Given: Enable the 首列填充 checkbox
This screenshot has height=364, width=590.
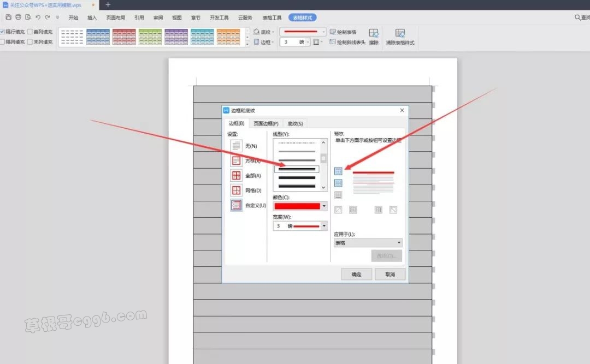Looking at the screenshot, I should pyautogui.click(x=30, y=32).
